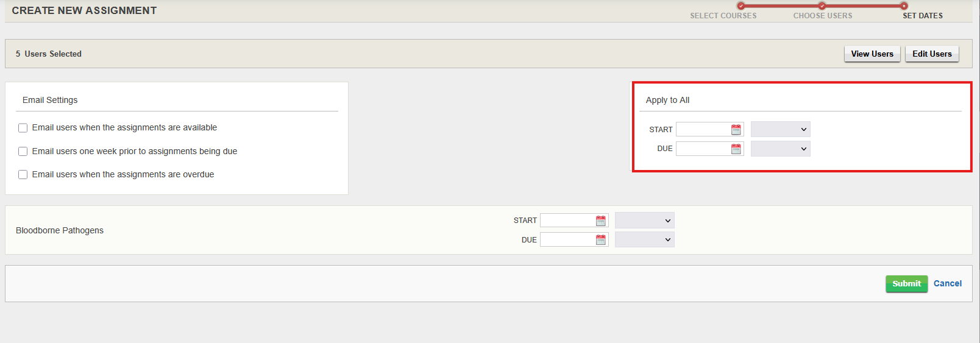Expand Apply to All START time dropdown
The height and width of the screenshot is (343, 980).
[780, 130]
